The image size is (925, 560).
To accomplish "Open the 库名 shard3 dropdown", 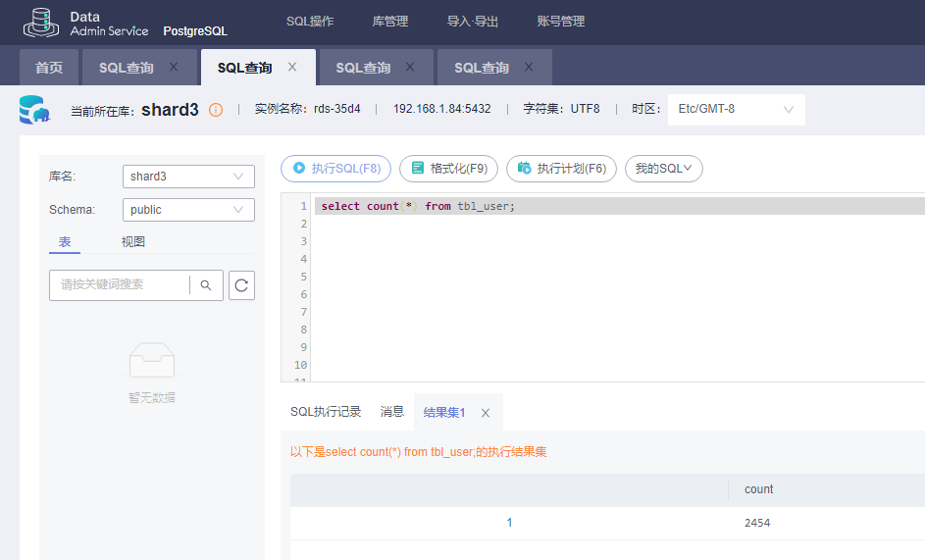I will [x=188, y=177].
